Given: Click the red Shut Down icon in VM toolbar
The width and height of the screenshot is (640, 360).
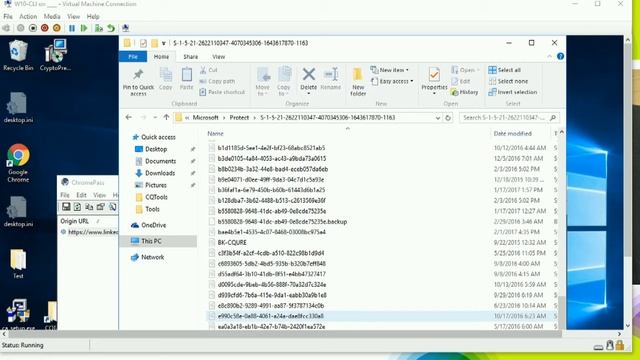Looking at the screenshot, I should click(x=45, y=28).
